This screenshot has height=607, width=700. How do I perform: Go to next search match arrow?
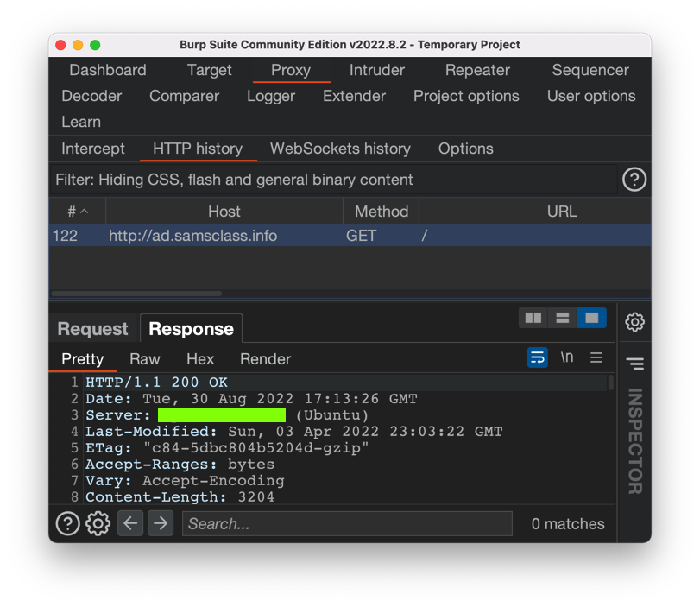click(161, 523)
